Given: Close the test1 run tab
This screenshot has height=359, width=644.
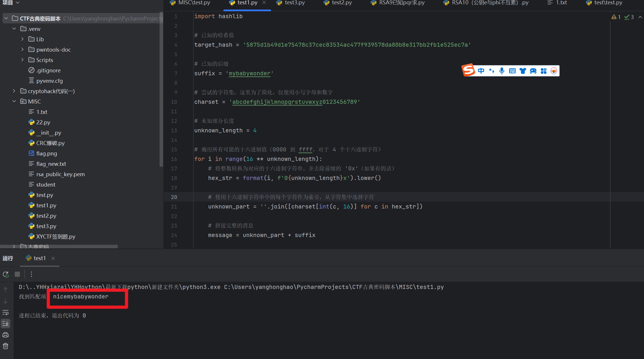Looking at the screenshot, I should click(x=53, y=258).
